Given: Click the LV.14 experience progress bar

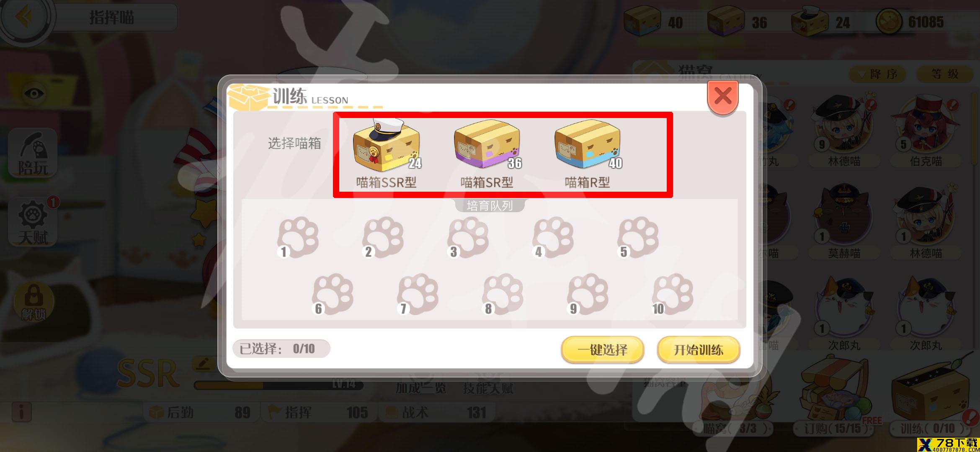Looking at the screenshot, I should click(x=279, y=384).
